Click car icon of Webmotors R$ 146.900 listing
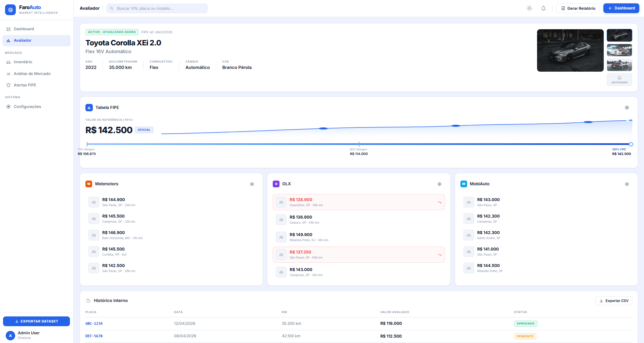 94,235
